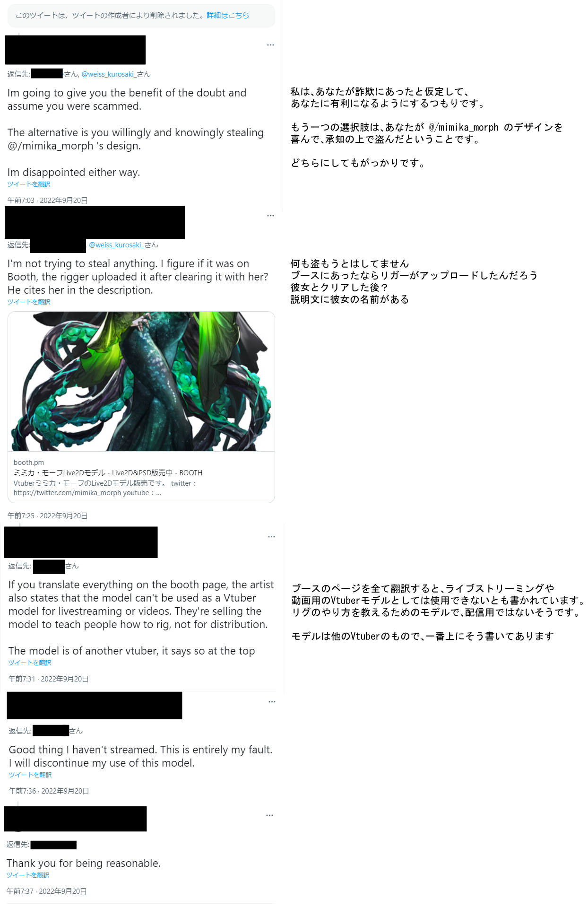The width and height of the screenshot is (588, 908).
Task: Open more options on the 7:36 tweet
Action: coord(272,702)
